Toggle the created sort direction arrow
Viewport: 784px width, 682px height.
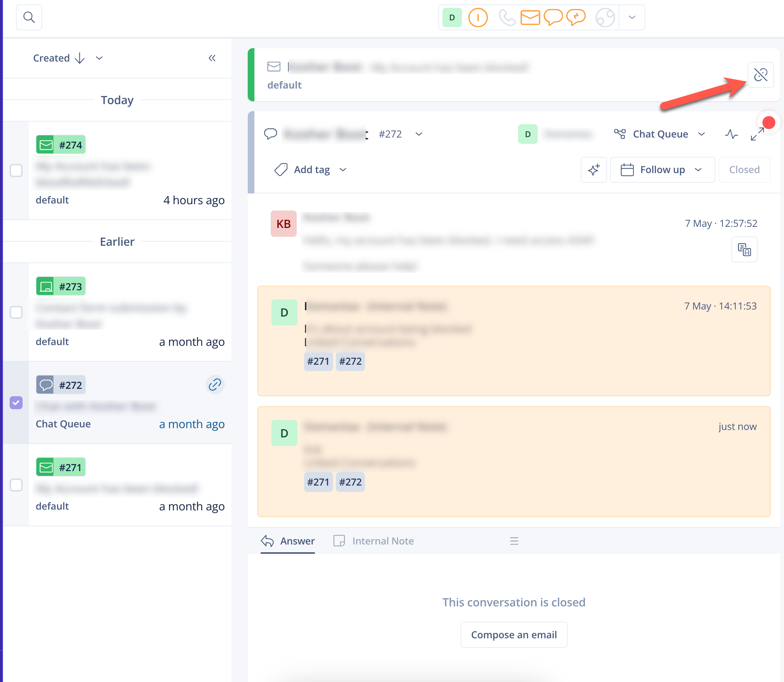pos(80,58)
